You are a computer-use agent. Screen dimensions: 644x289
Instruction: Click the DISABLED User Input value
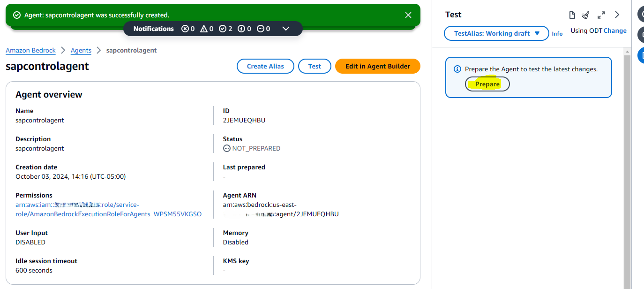(x=30, y=242)
